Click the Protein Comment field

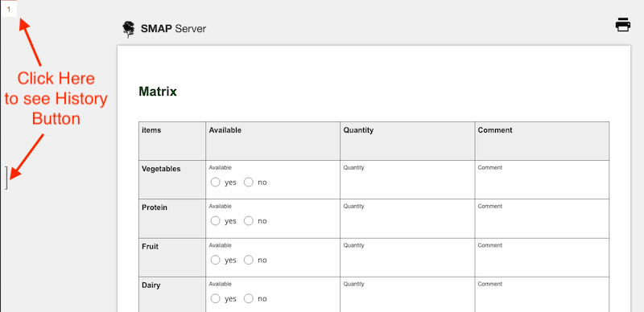[542, 219]
